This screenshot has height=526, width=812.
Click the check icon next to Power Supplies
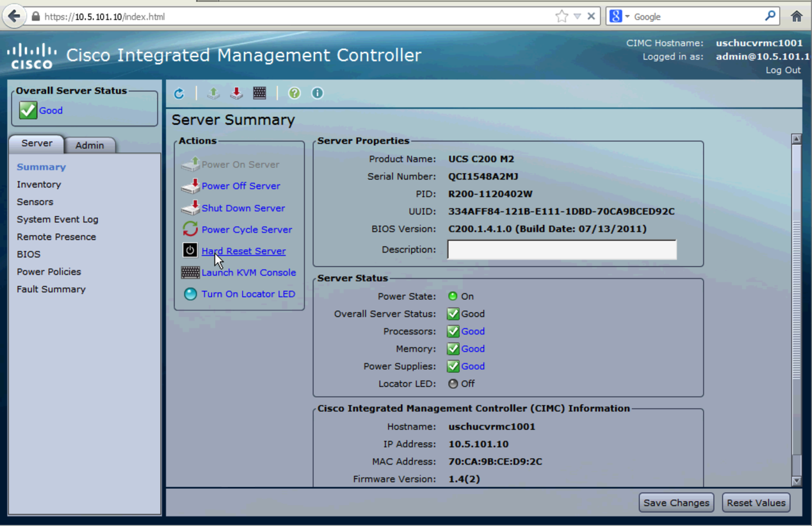tap(453, 366)
